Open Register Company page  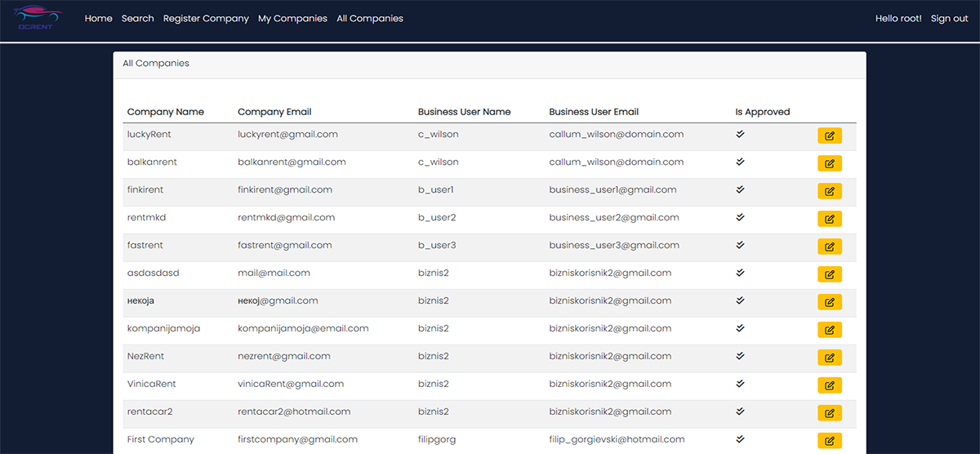point(206,18)
